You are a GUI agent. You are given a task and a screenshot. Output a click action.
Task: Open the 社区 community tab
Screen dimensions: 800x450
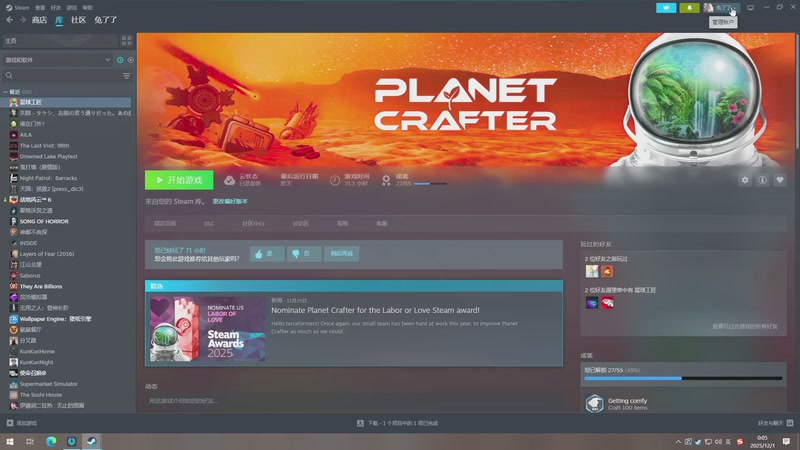[x=79, y=20]
